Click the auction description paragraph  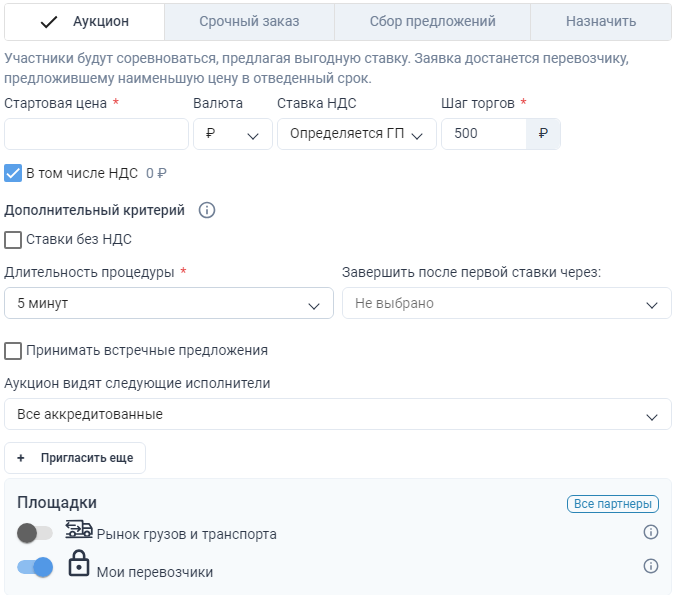[316, 68]
